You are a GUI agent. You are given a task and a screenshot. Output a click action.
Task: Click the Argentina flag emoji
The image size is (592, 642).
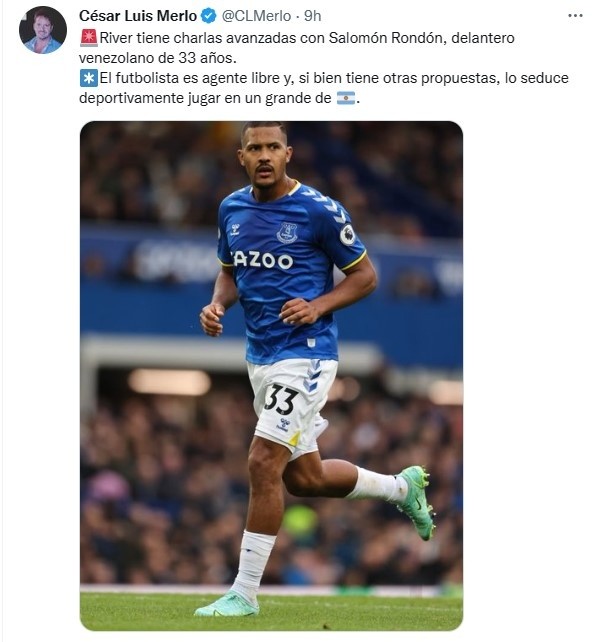pos(346,98)
